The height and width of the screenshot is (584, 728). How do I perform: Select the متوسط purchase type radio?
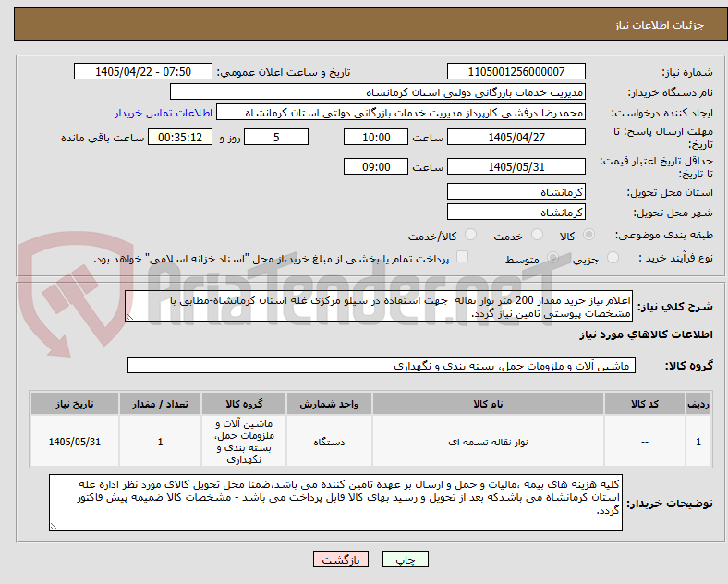[552, 257]
